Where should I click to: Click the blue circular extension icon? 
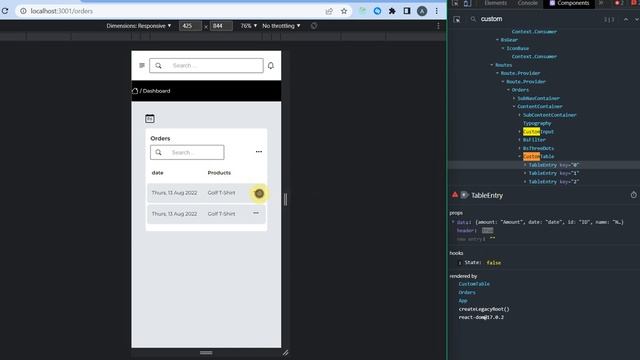(377, 11)
